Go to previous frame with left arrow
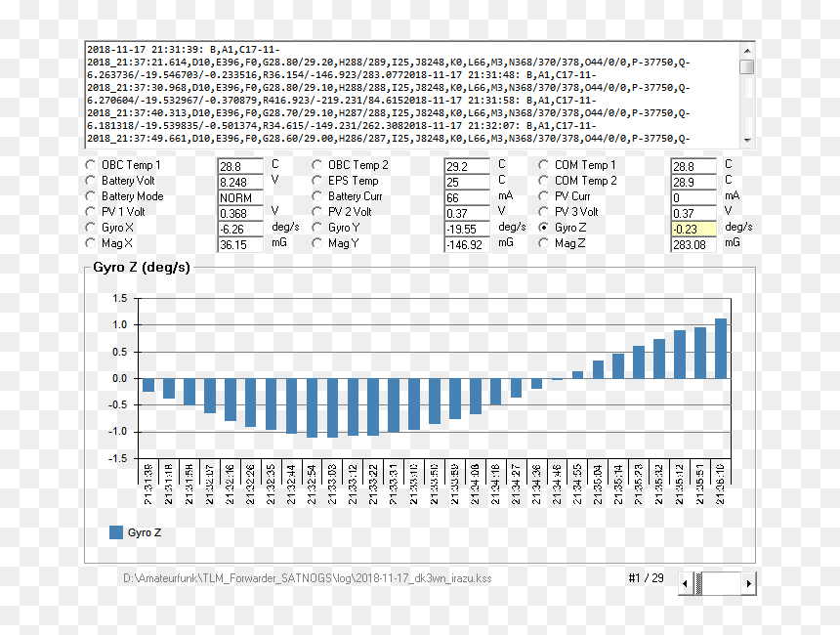The image size is (840, 635). tap(685, 583)
